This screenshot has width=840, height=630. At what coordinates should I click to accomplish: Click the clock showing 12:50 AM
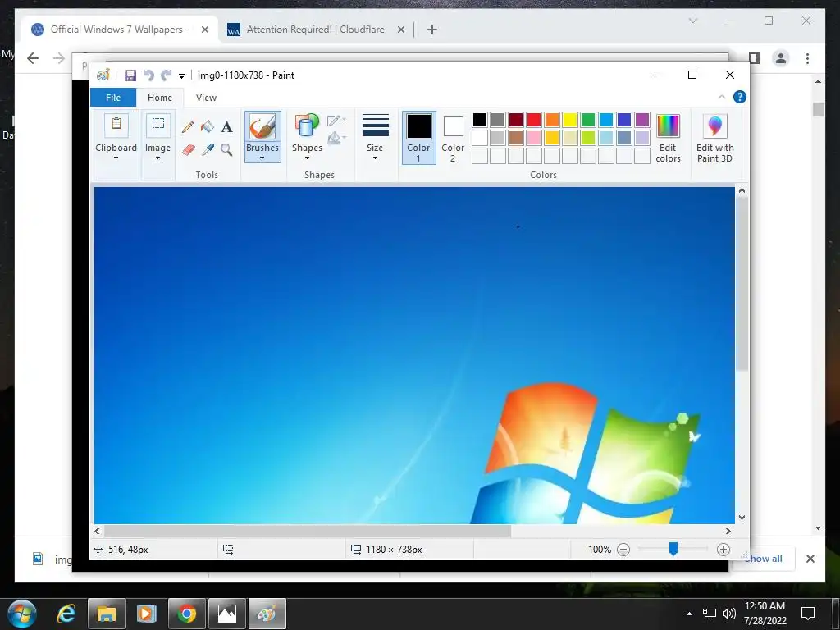[x=765, y=606]
